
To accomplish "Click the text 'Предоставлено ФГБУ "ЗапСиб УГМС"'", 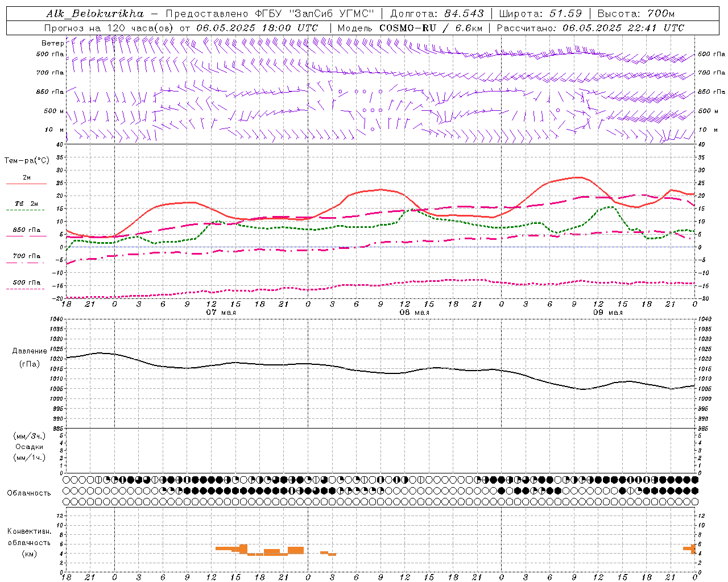I will click(x=270, y=14).
